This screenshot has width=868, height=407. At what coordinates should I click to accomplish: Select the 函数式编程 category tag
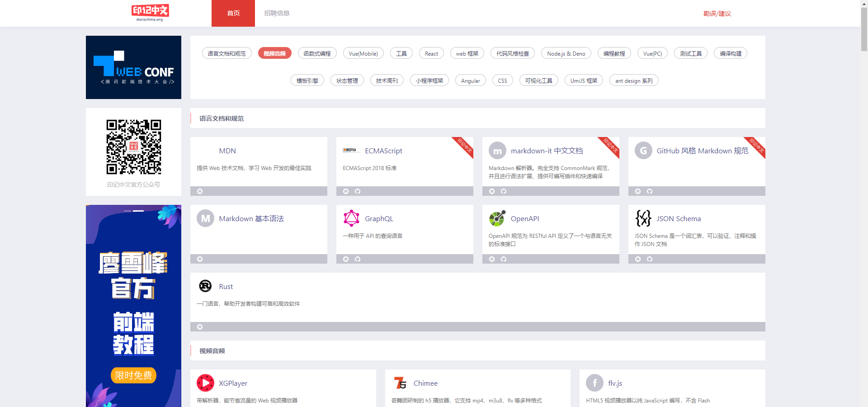coord(317,53)
